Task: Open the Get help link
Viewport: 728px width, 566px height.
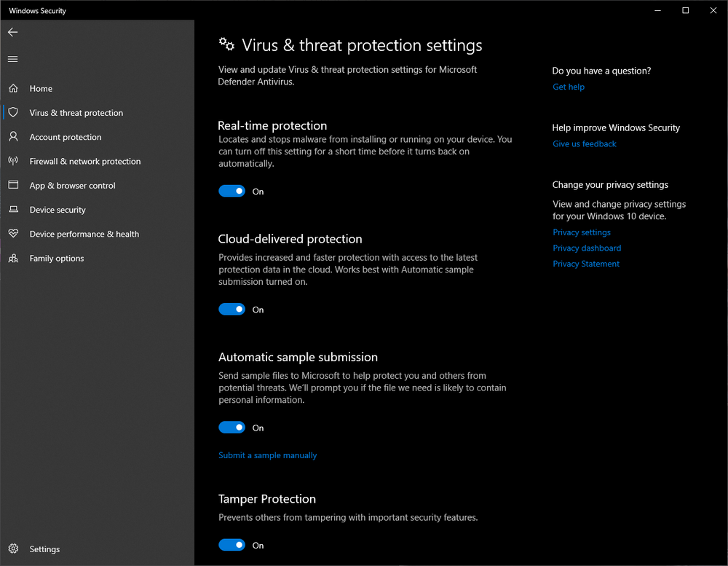Action: (569, 87)
